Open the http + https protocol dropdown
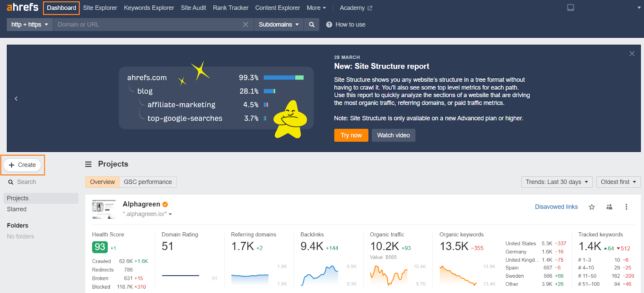This screenshot has height=293, width=644. pyautogui.click(x=30, y=25)
